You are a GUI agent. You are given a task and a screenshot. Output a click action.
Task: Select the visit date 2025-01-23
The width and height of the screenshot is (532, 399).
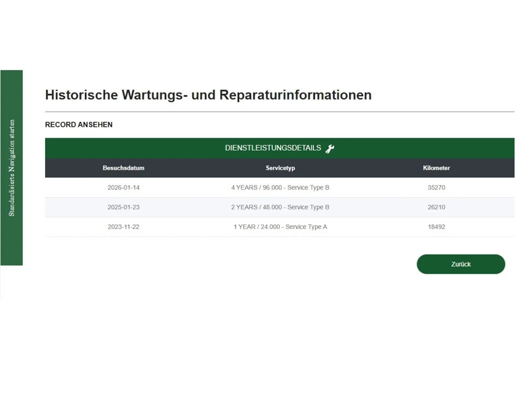pyautogui.click(x=123, y=207)
